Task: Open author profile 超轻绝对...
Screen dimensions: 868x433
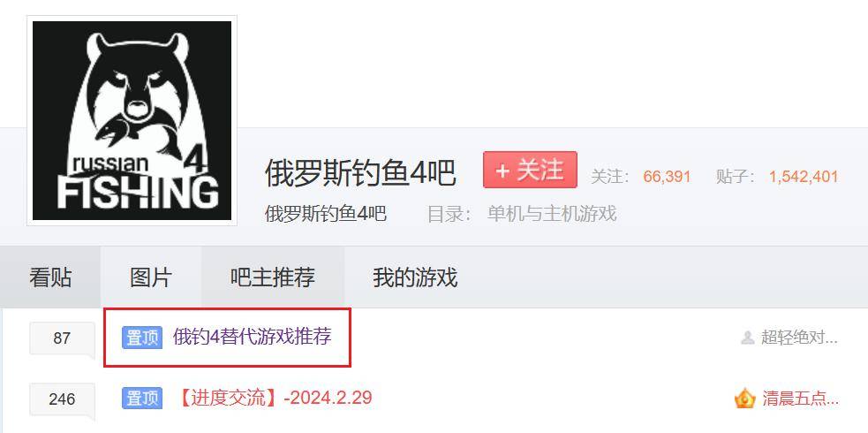Action: (x=799, y=338)
